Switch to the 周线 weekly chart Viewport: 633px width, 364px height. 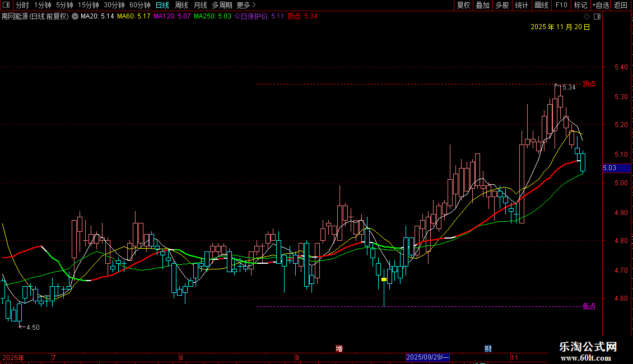[x=181, y=5]
